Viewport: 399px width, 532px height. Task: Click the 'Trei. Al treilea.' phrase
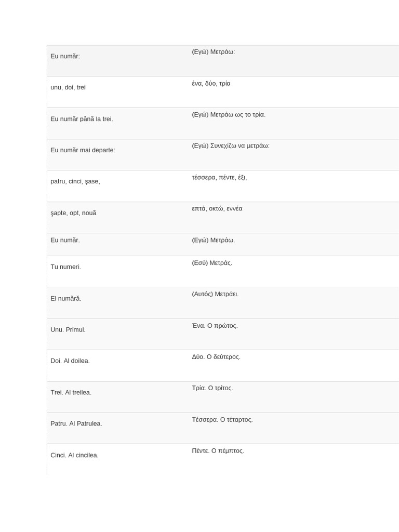pos(71,393)
